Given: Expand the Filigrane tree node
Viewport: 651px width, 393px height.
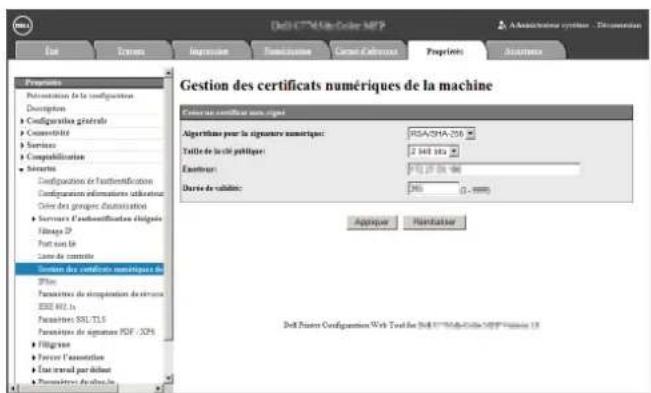Looking at the screenshot, I should 34,344.
